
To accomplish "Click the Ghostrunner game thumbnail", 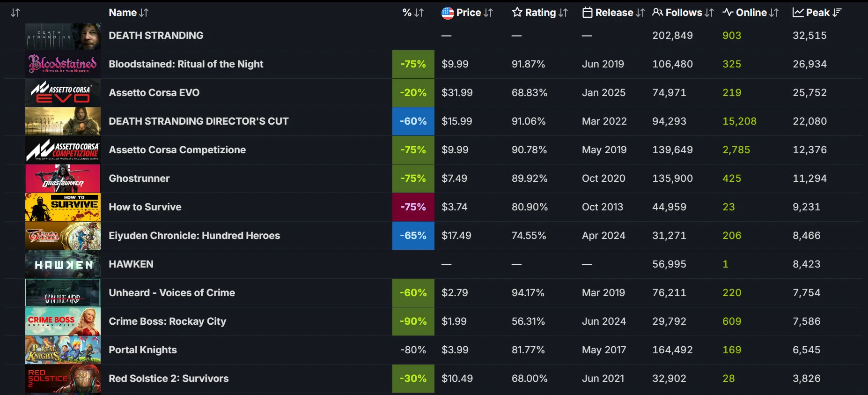I will pyautogui.click(x=63, y=179).
